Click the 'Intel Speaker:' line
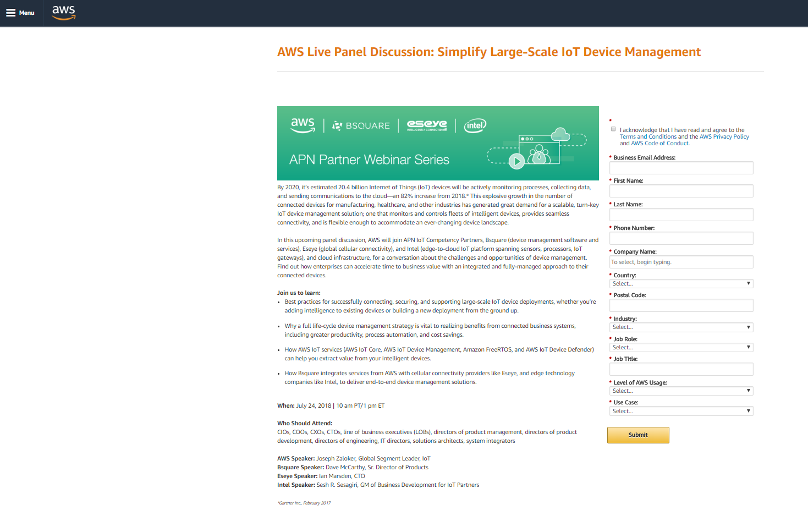 coord(378,485)
